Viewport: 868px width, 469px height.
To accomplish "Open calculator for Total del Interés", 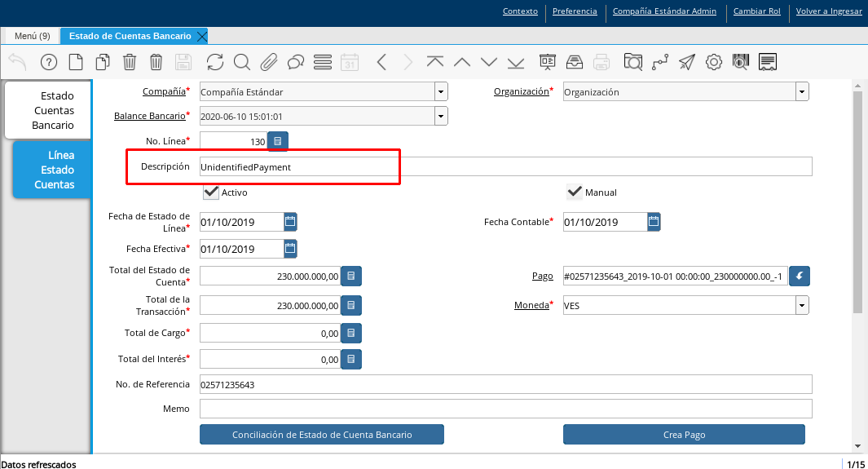I will click(x=351, y=359).
